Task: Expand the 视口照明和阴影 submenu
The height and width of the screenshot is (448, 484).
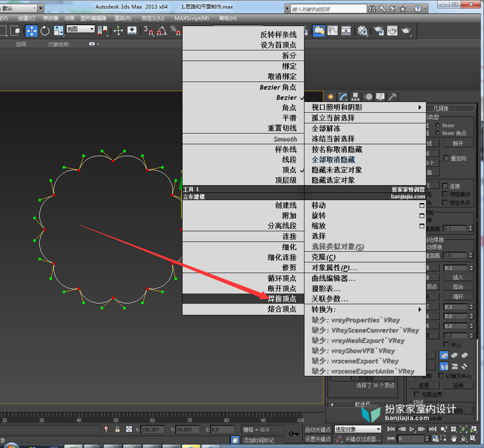Action: coord(365,107)
